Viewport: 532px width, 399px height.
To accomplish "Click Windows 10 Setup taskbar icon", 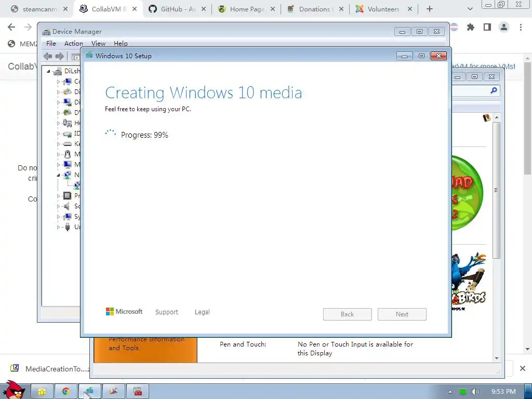I will (x=89, y=392).
